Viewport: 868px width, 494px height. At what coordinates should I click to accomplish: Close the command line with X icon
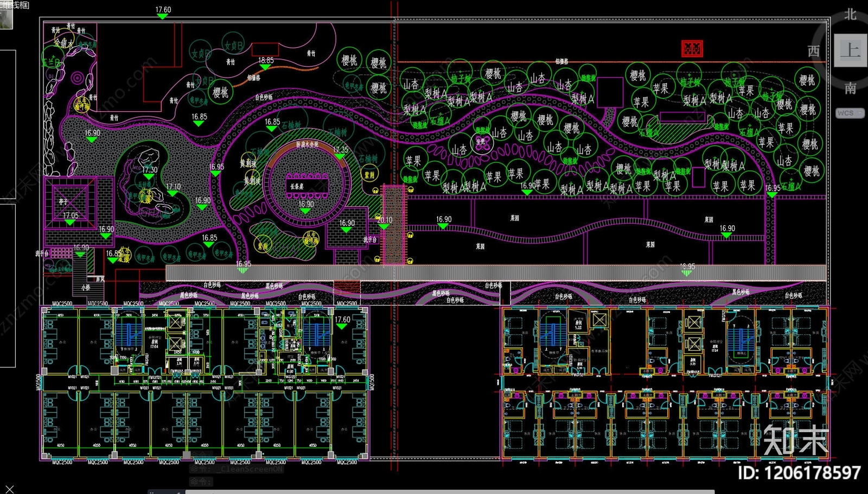click(9, 489)
